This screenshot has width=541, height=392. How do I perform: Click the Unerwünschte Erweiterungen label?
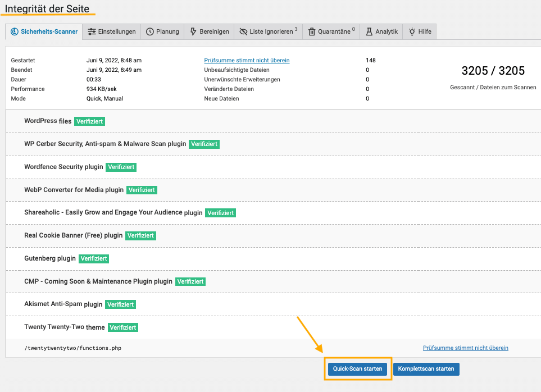point(242,80)
